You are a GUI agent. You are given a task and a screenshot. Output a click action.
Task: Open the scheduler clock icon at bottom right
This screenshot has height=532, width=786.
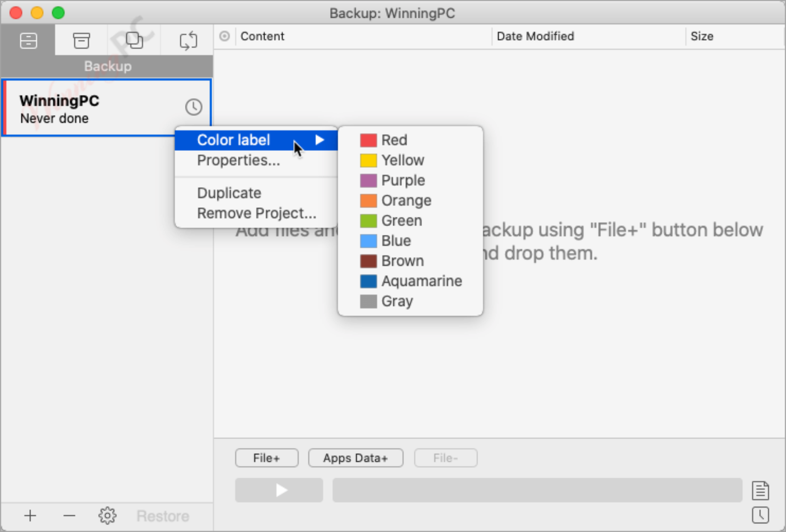(760, 515)
